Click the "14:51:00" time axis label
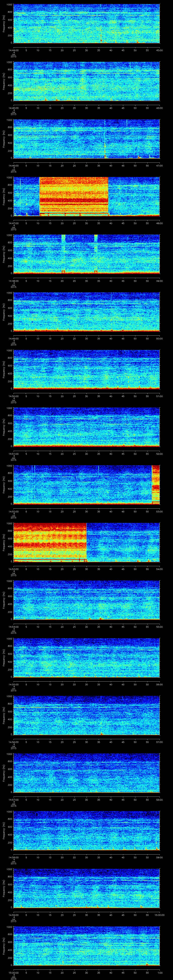173x980 pixels. coord(13,454)
